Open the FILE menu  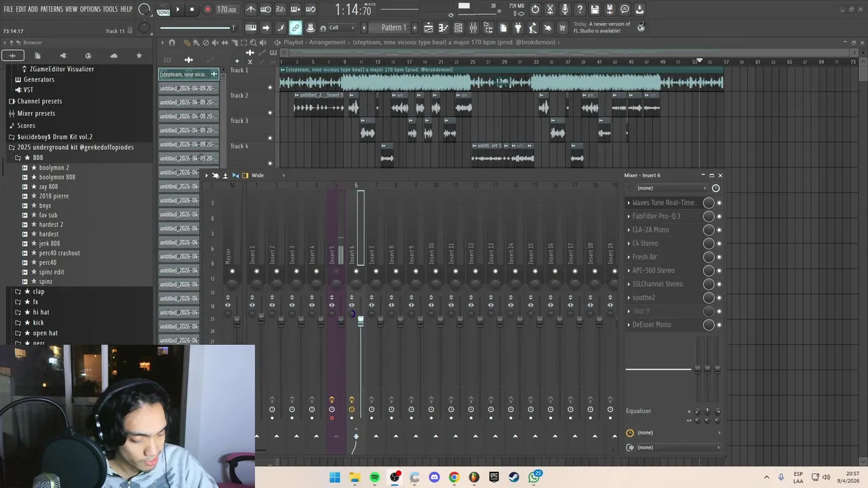click(8, 9)
